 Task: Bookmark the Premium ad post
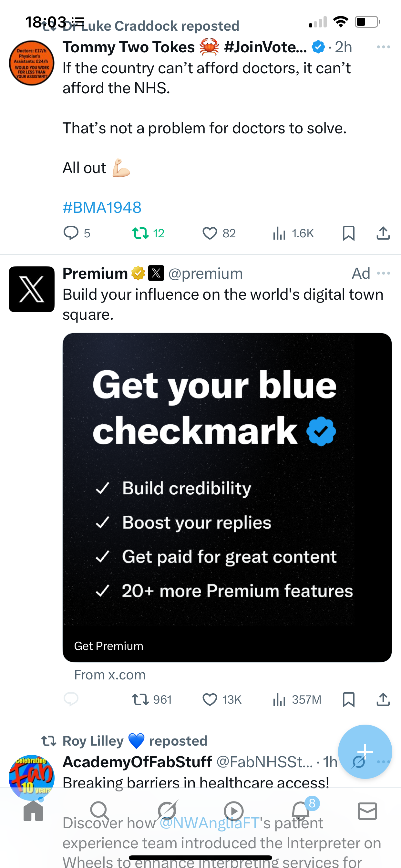click(348, 699)
